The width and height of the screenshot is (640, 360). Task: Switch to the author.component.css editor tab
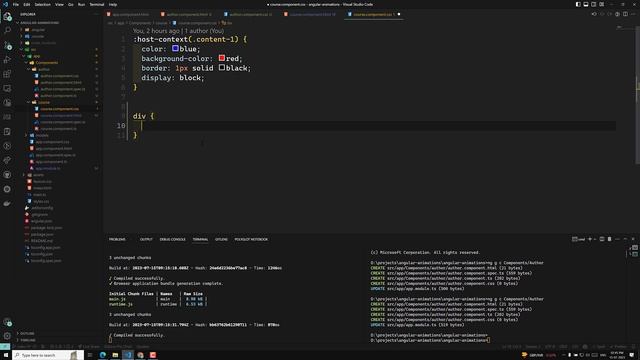tap(251, 14)
